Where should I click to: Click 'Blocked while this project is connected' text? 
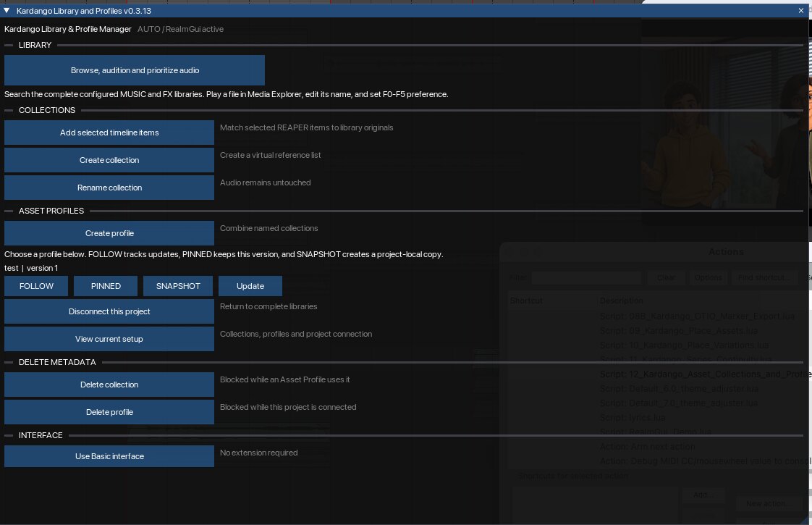pos(288,407)
